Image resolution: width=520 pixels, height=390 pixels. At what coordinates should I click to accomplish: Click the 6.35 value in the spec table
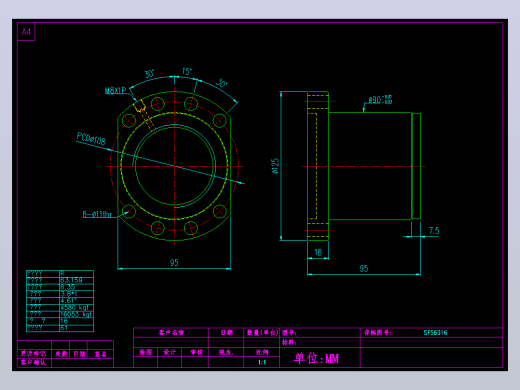(68, 287)
